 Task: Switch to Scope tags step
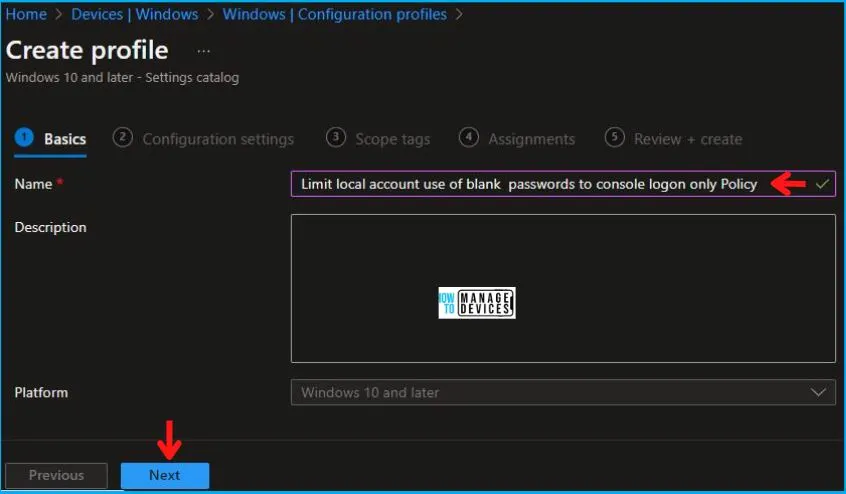click(378, 139)
